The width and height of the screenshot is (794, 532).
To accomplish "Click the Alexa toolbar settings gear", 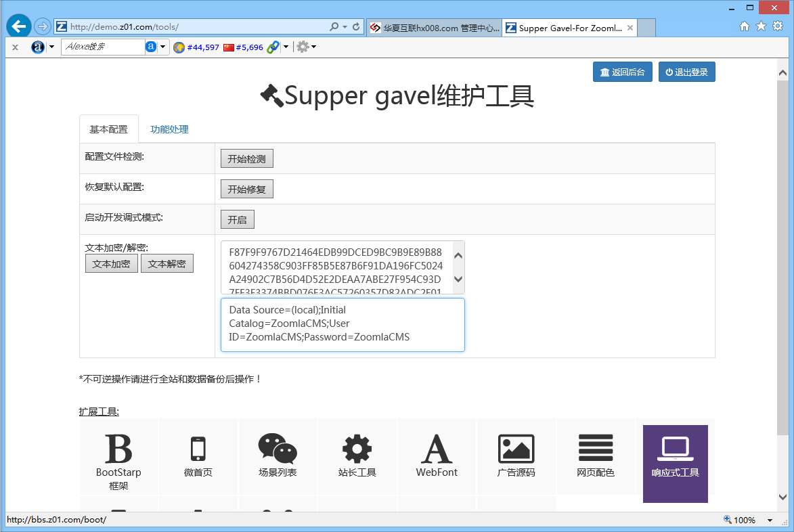I will click(x=303, y=47).
